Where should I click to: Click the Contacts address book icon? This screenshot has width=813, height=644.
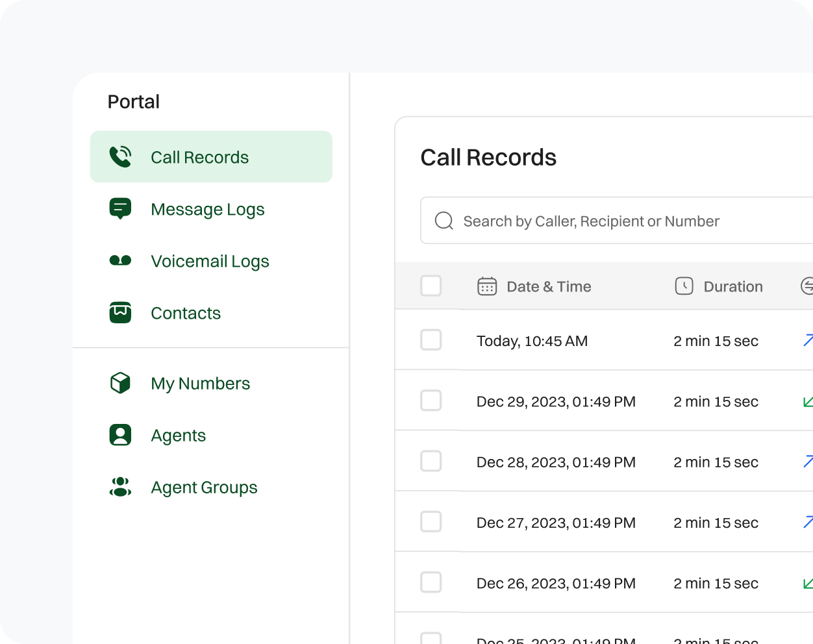120,312
